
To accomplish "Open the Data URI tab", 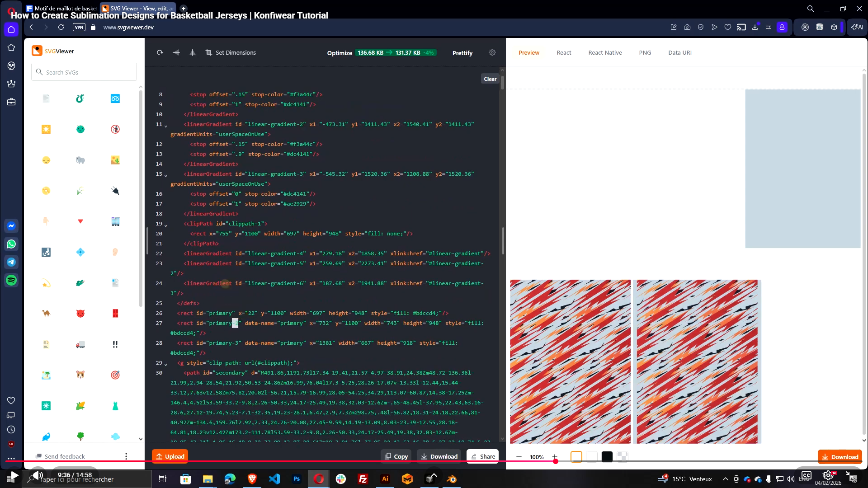I will click(x=680, y=52).
